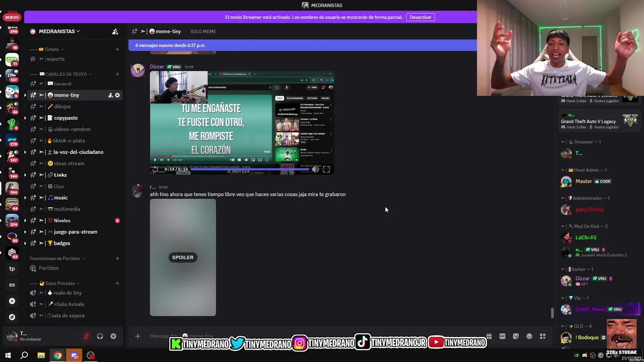Jump to 6 mensajes nuevos bar

coord(302,45)
